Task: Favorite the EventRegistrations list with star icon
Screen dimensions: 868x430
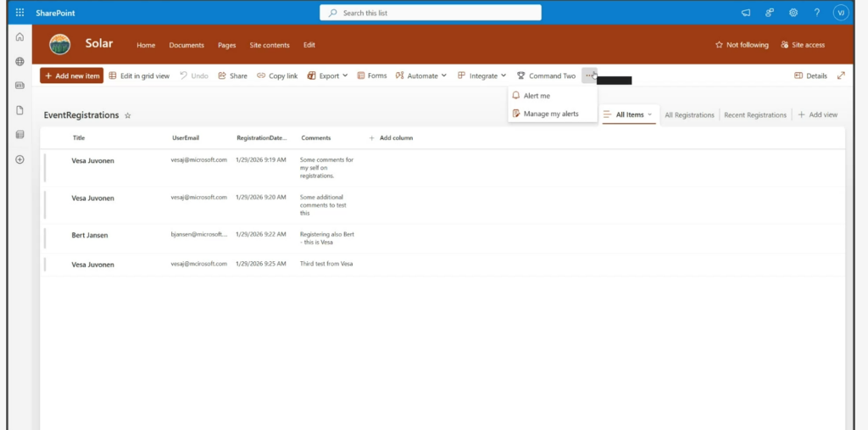Action: (128, 115)
